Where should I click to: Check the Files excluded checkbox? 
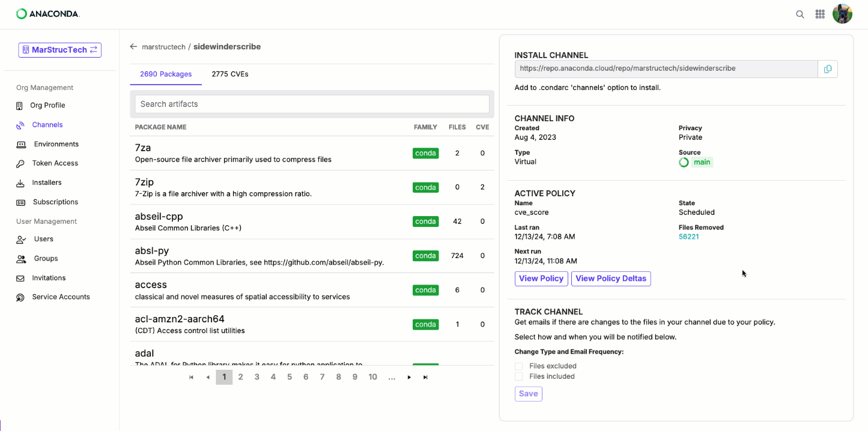pyautogui.click(x=519, y=366)
